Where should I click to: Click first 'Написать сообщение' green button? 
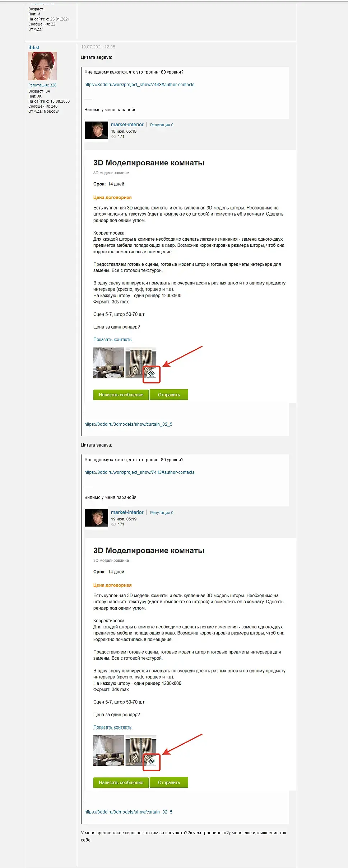point(121,395)
